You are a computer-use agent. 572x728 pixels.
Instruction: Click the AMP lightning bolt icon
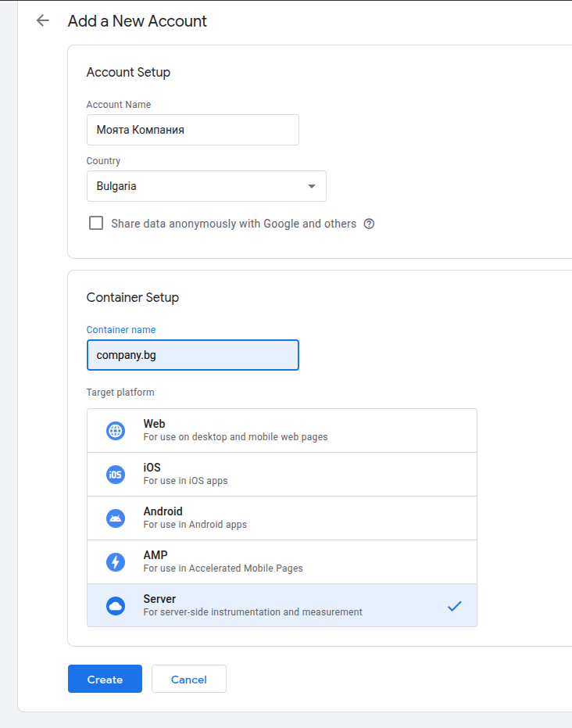pyautogui.click(x=116, y=562)
